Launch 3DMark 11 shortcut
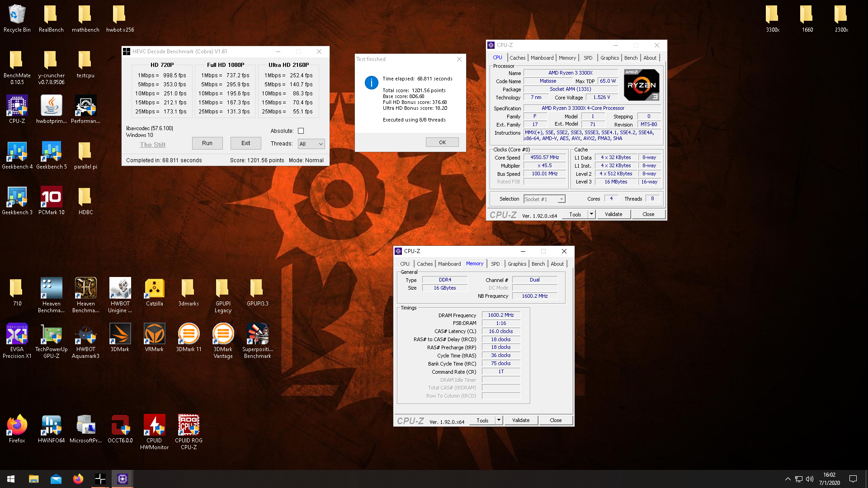This screenshot has height=488, width=868. coord(189,338)
